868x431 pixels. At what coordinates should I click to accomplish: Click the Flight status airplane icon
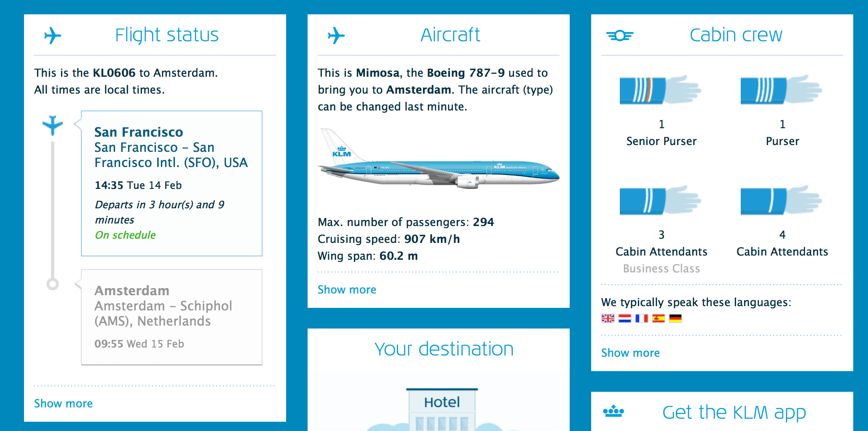click(53, 35)
